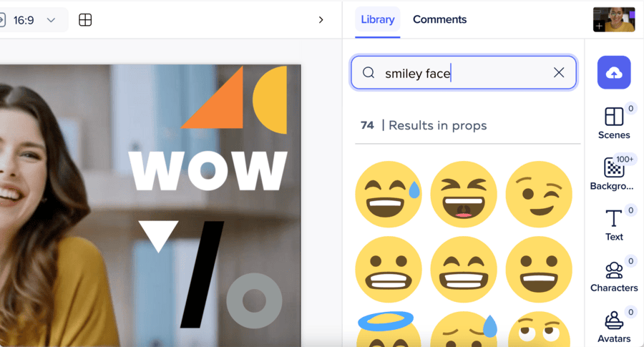Collapse panel with the right chevron arrow
Viewport: 644px width, 347px height.
pos(321,20)
